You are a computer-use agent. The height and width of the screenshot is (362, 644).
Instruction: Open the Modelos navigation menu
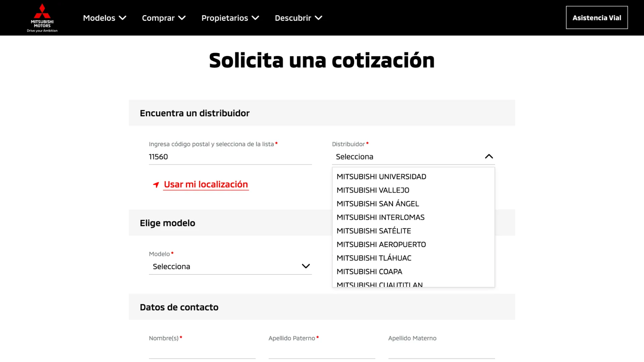coord(104,18)
